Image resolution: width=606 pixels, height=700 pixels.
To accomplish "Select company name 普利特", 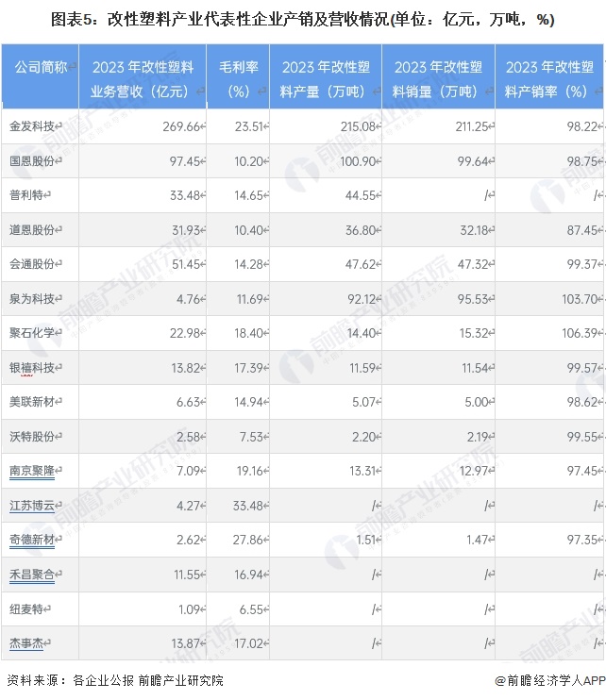I will pyautogui.click(x=26, y=195).
